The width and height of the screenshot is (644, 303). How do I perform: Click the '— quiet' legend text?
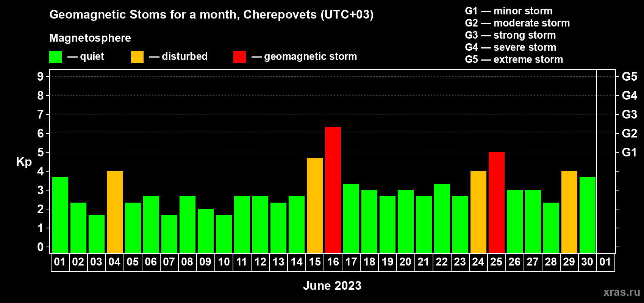[x=86, y=57]
